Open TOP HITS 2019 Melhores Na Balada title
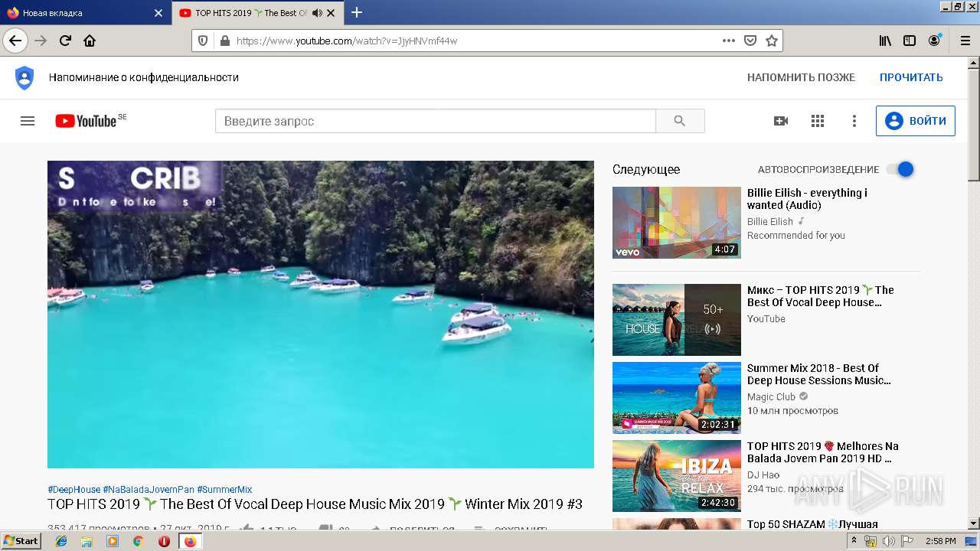This screenshot has width=980, height=551. [x=823, y=452]
